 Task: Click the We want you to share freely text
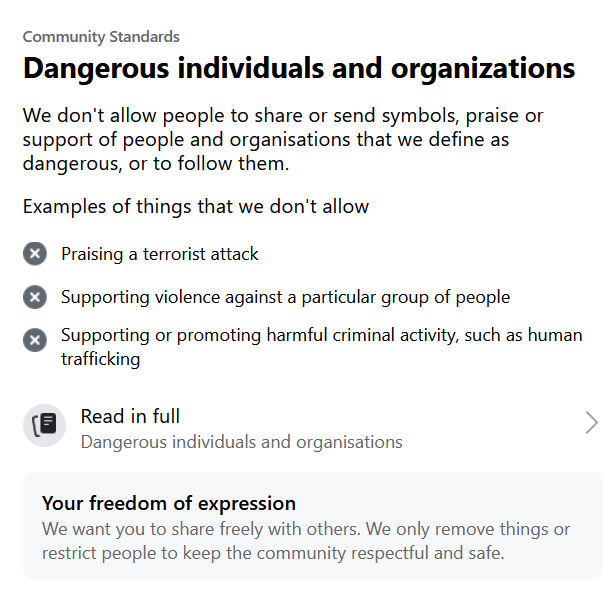coord(306,529)
